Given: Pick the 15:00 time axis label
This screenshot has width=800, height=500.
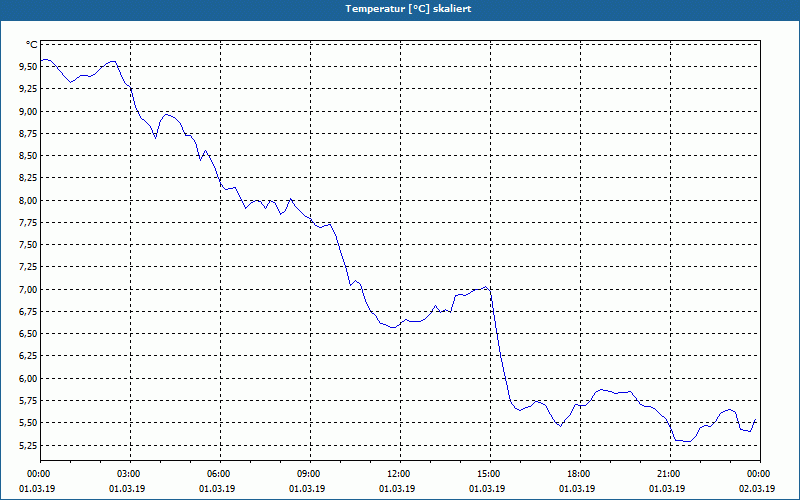Looking at the screenshot, I should (x=490, y=474).
